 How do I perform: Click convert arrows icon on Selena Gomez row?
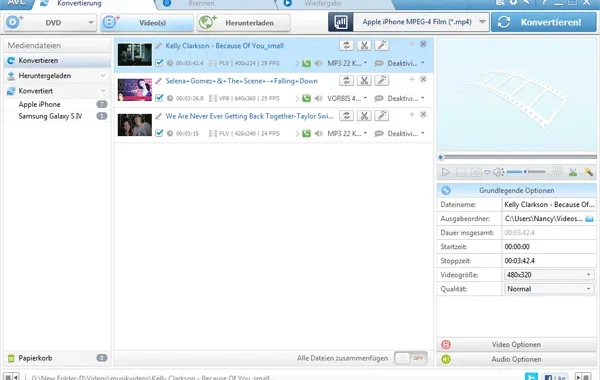[346, 80]
